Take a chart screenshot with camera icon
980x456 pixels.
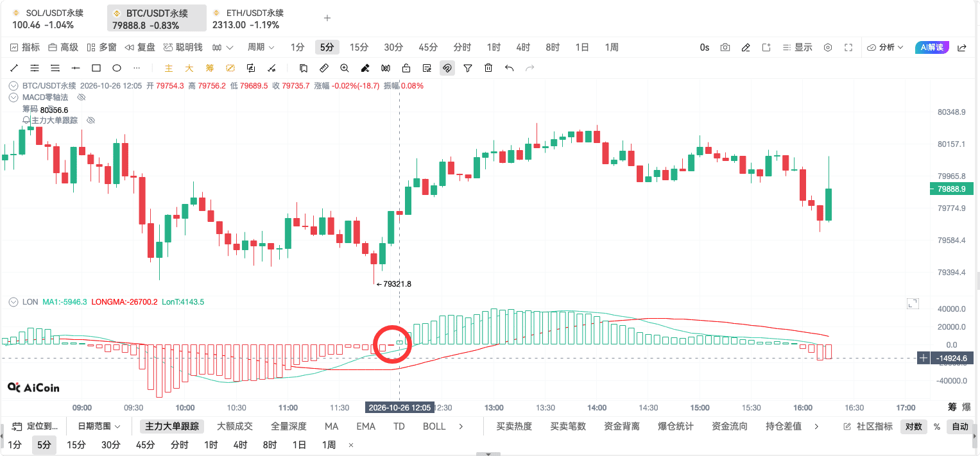[x=725, y=47]
